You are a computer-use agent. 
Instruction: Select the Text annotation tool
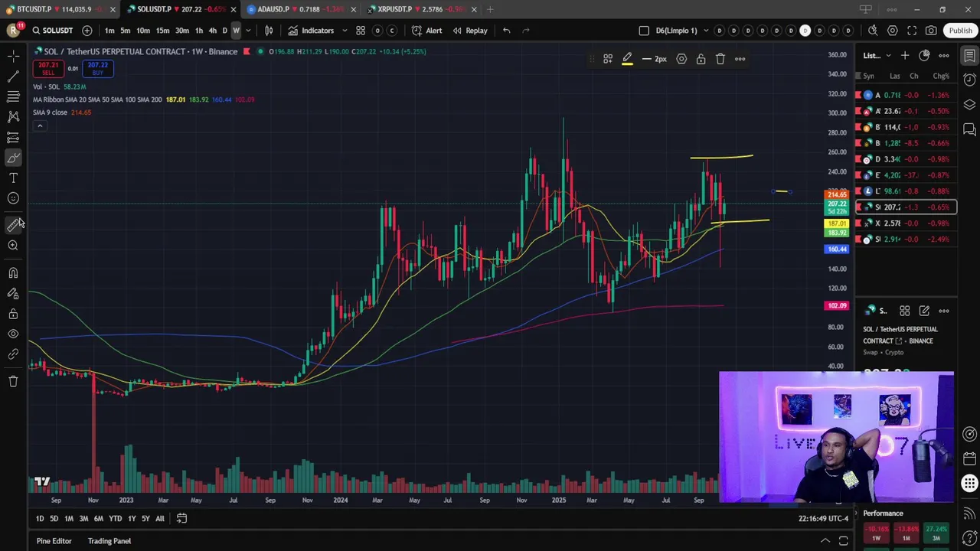pos(13,178)
